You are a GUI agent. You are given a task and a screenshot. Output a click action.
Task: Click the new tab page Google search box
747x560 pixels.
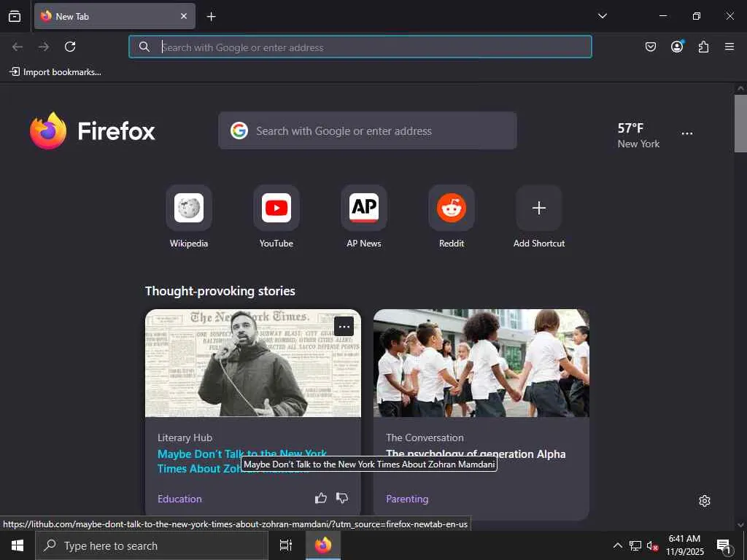(368, 131)
